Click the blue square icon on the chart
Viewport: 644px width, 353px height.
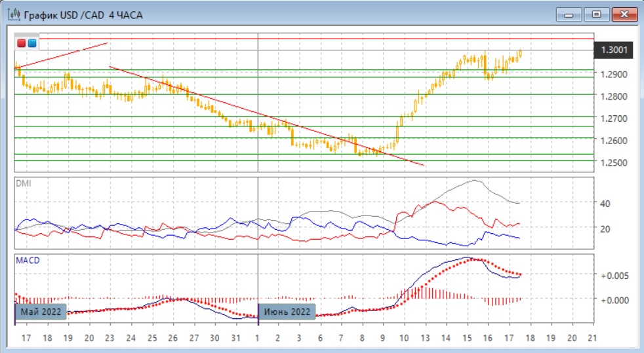[x=31, y=43]
